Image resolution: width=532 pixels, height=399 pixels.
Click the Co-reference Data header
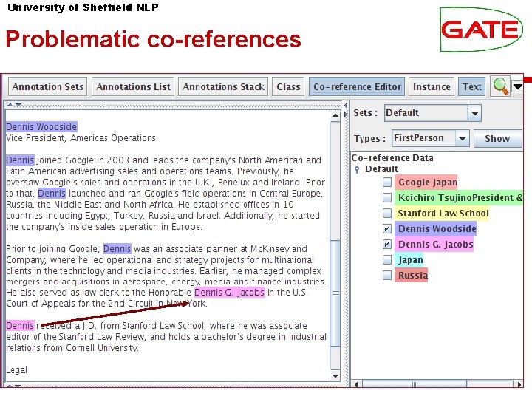[x=392, y=158]
